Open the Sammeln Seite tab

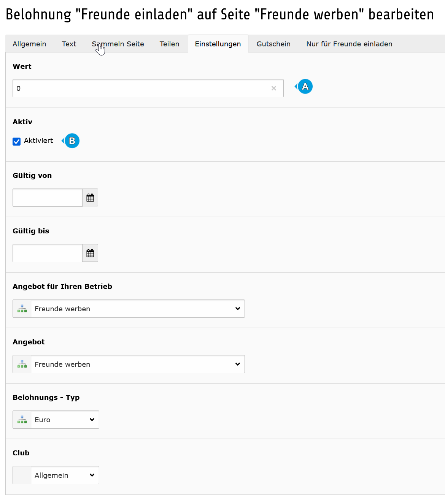118,44
